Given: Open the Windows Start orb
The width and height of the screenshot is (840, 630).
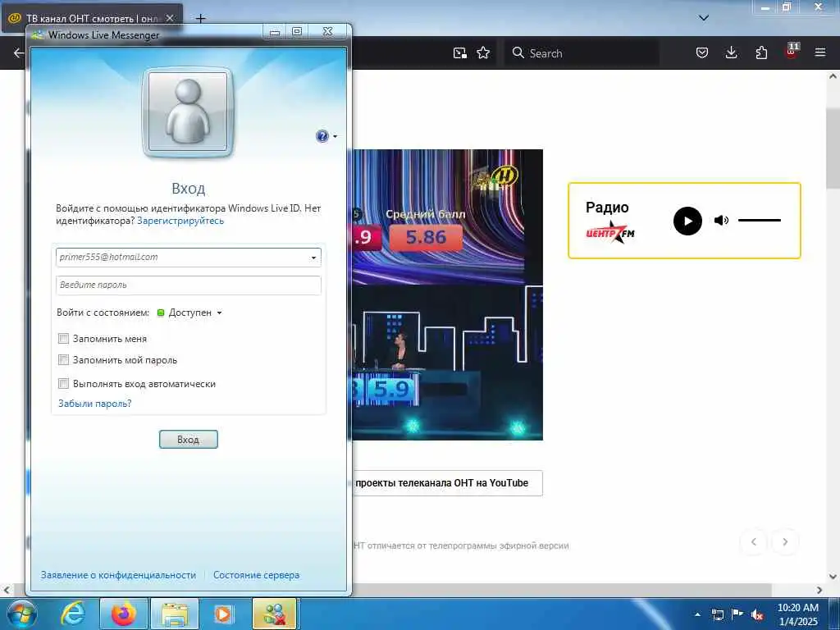Looking at the screenshot, I should (x=22, y=614).
